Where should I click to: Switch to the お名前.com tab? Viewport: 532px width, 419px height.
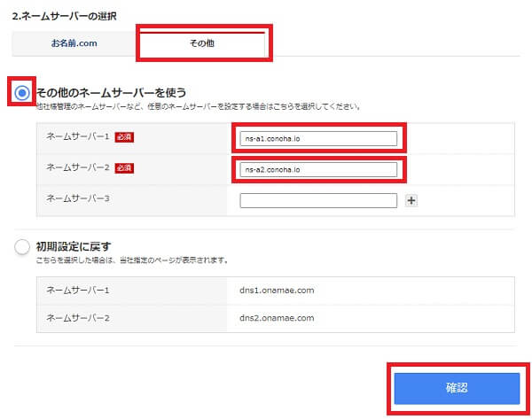74,43
